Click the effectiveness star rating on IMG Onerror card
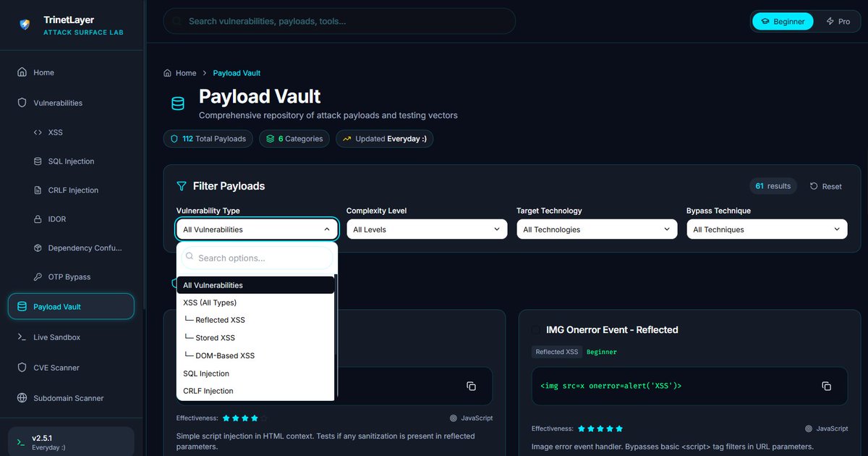Image resolution: width=868 pixels, height=456 pixels. (x=600, y=428)
